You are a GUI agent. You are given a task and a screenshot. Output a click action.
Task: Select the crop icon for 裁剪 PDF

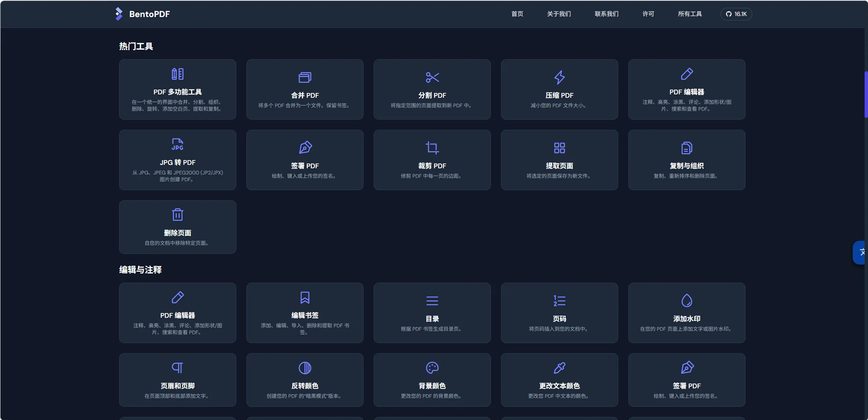point(432,148)
